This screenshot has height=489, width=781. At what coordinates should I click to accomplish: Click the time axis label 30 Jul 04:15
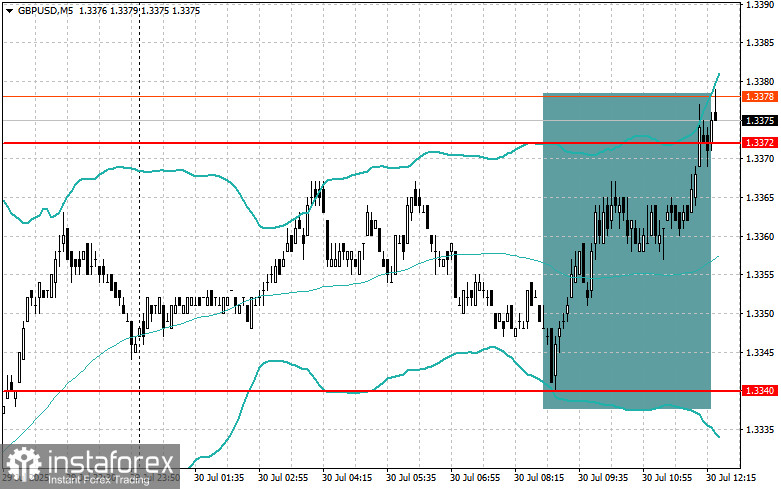(x=347, y=478)
